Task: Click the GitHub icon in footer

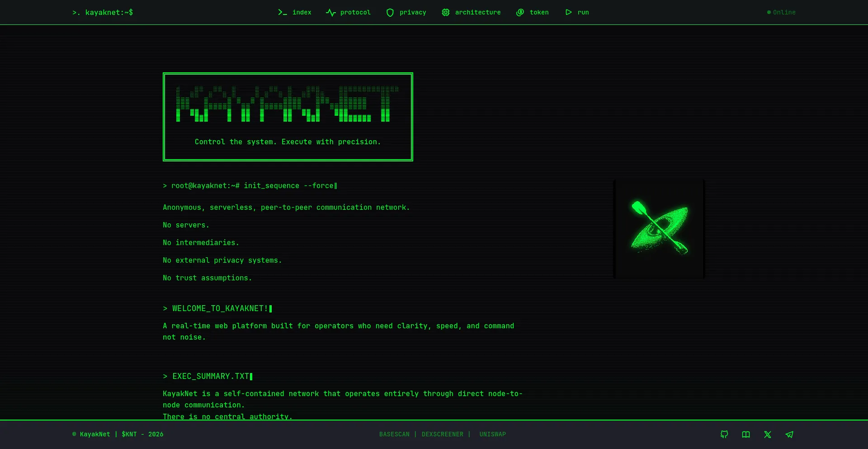Action: 724,435
